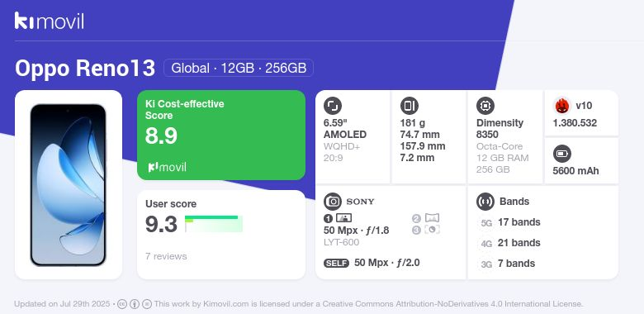Screen dimensions: 644x314
Task: Open the 7 reviews link
Action: 166,256
